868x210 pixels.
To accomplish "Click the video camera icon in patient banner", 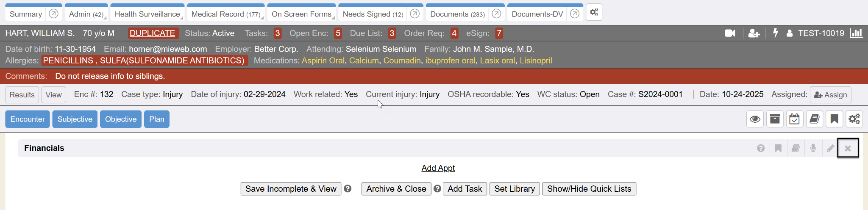I will coord(730,33).
